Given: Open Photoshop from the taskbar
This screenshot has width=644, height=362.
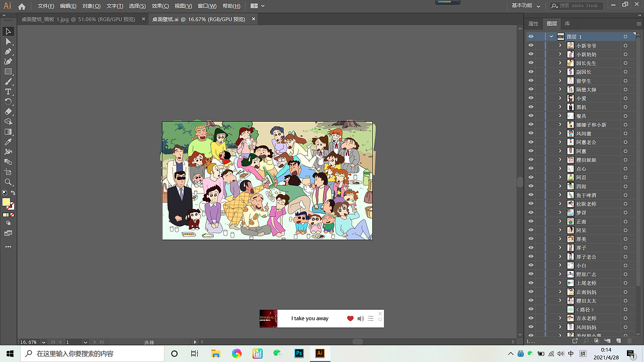Looking at the screenshot, I should [299, 353].
